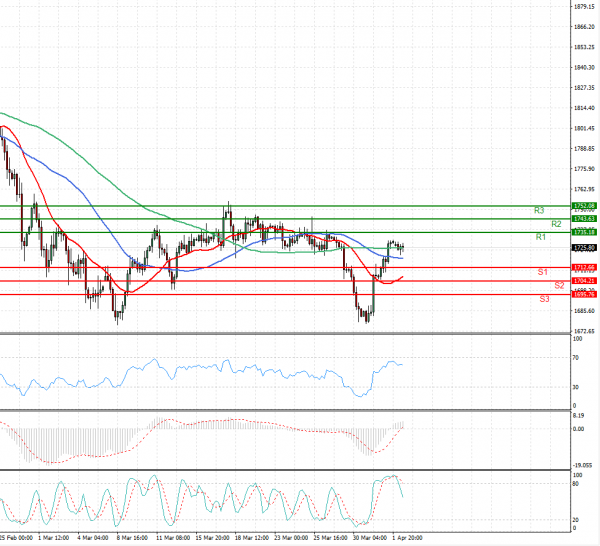
Task: Click the 0.00 value on MACD axis
Action: coord(579,429)
